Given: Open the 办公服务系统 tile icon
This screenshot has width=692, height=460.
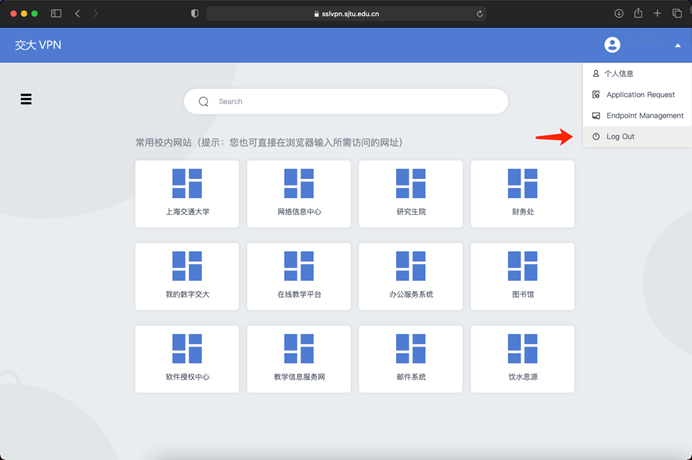Looking at the screenshot, I should pyautogui.click(x=411, y=266).
